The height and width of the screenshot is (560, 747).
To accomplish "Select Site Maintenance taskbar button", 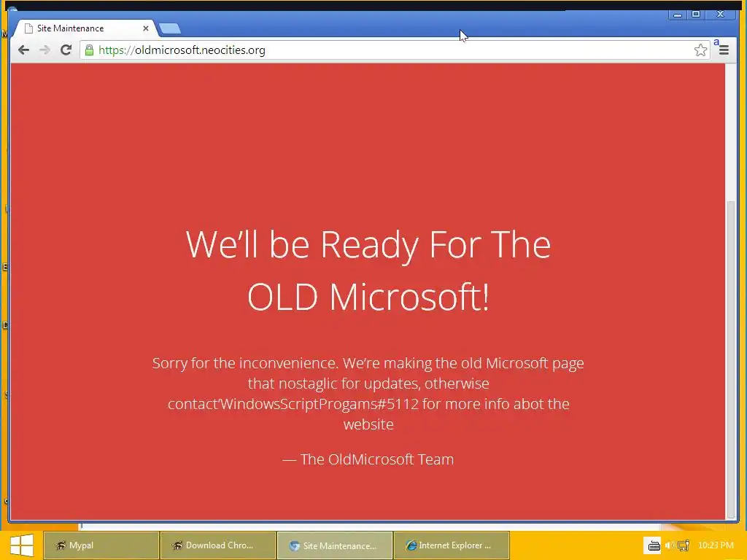I will (x=334, y=545).
